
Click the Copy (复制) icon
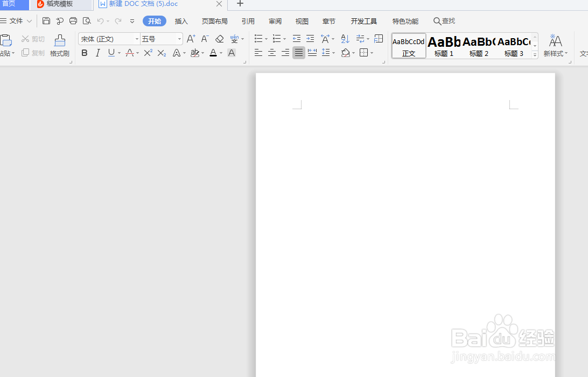coord(25,53)
